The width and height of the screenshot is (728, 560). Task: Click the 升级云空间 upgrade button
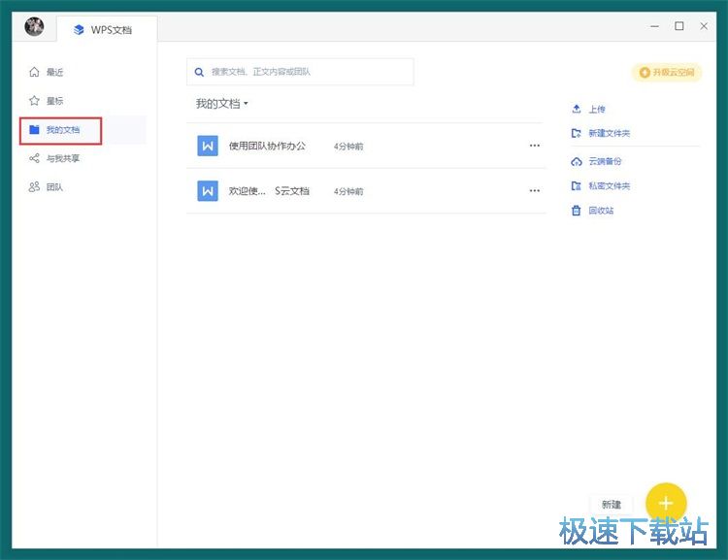[x=667, y=73]
